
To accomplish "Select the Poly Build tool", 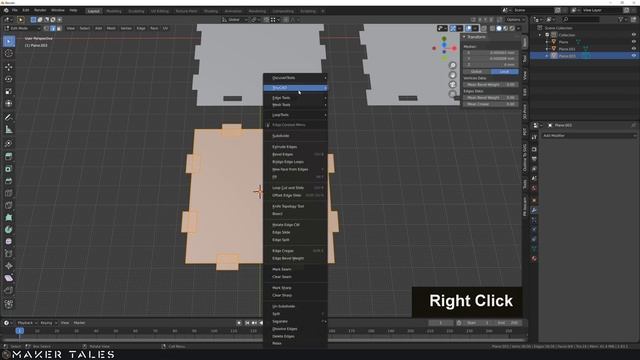I will coord(9,218).
